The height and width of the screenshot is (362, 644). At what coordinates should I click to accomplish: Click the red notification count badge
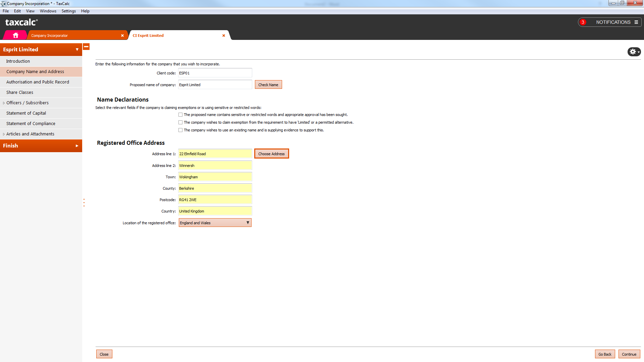(x=583, y=22)
